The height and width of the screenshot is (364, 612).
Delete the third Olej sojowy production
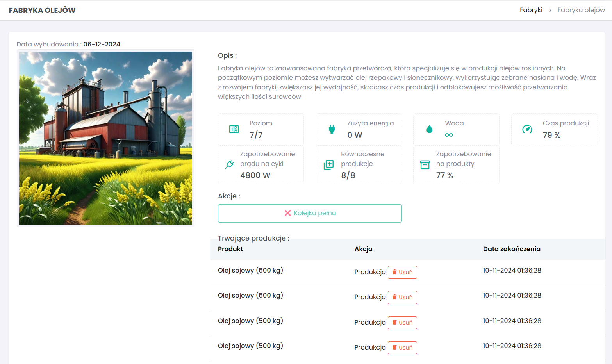(x=402, y=323)
